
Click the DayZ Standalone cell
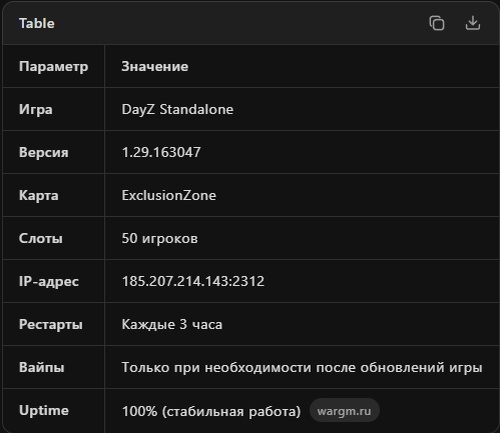177,109
